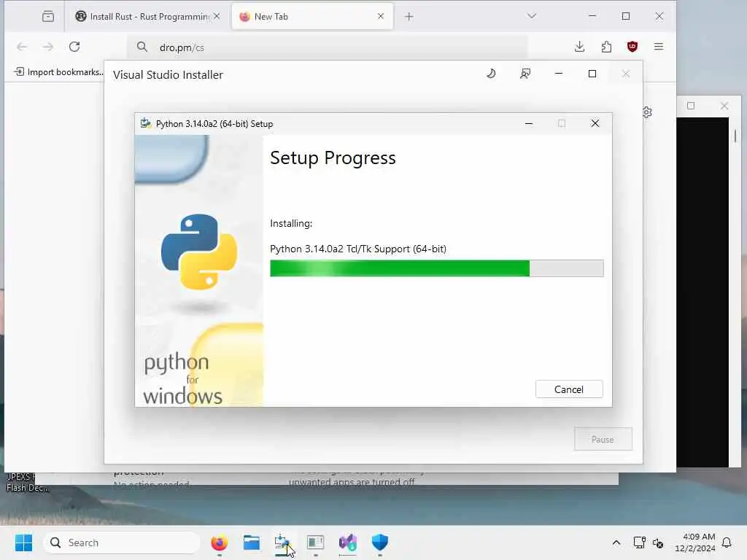Click the address bar showing dro.pm/cs

328,47
